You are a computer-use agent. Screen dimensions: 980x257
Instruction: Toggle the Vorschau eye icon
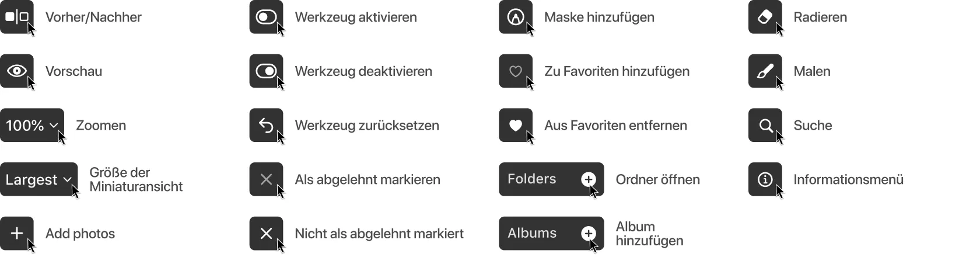(x=16, y=71)
